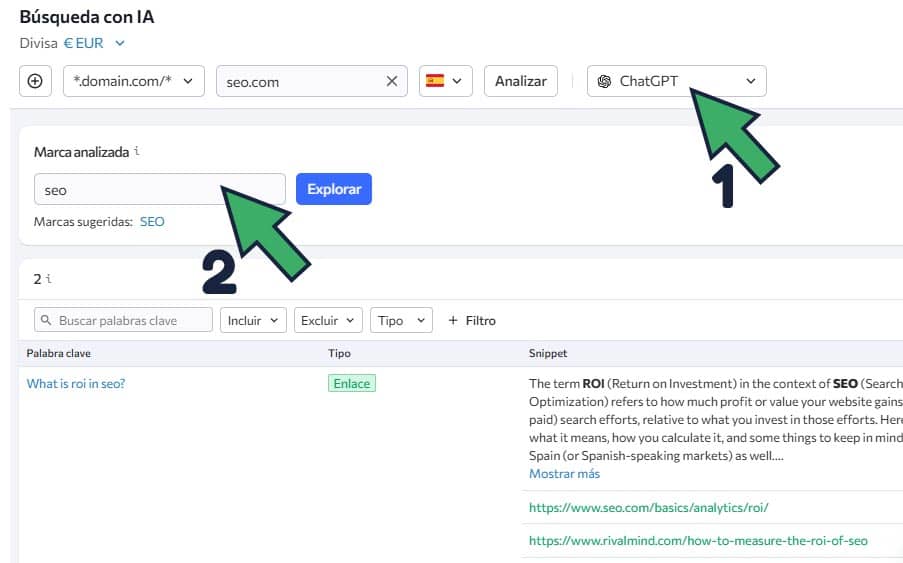Add a new Filtro
This screenshot has height=563, width=903.
[x=472, y=321]
